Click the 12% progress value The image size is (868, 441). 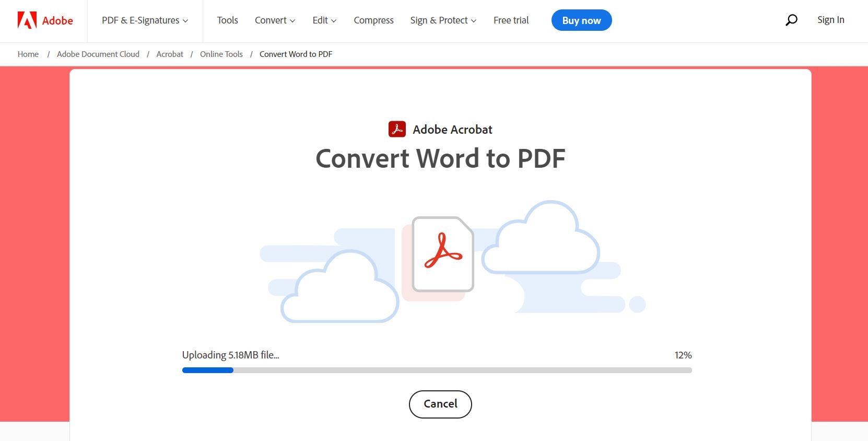pos(683,355)
